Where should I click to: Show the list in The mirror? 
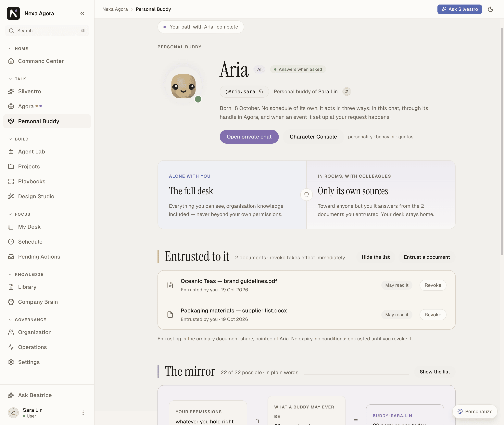pos(435,372)
